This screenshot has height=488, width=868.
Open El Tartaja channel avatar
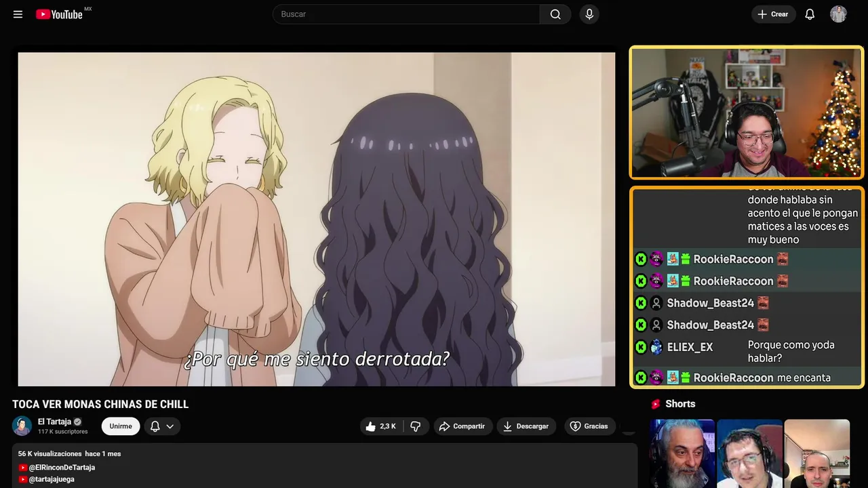22,426
